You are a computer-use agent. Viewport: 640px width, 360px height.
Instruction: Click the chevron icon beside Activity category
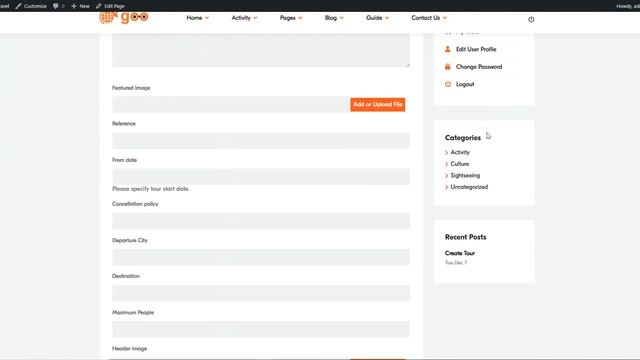click(447, 153)
